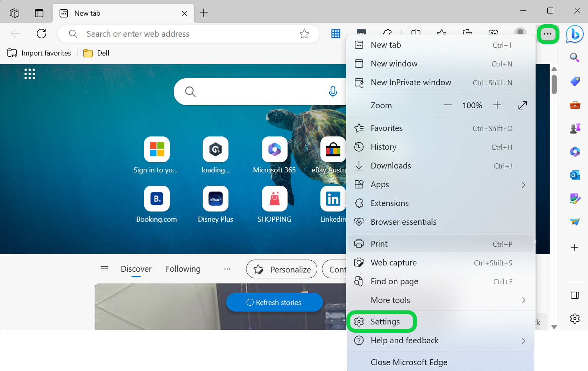Close the New tab tab
Viewport: 588px width, 371px height.
pyautogui.click(x=184, y=13)
